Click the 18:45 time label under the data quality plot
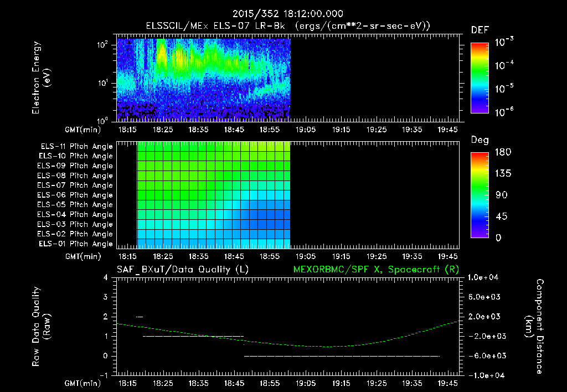The width and height of the screenshot is (567, 392). click(234, 383)
